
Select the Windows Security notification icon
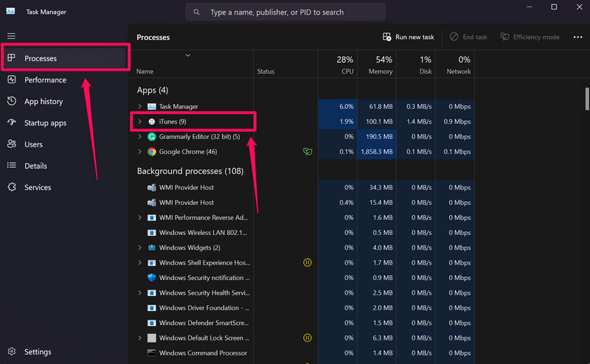coord(152,278)
